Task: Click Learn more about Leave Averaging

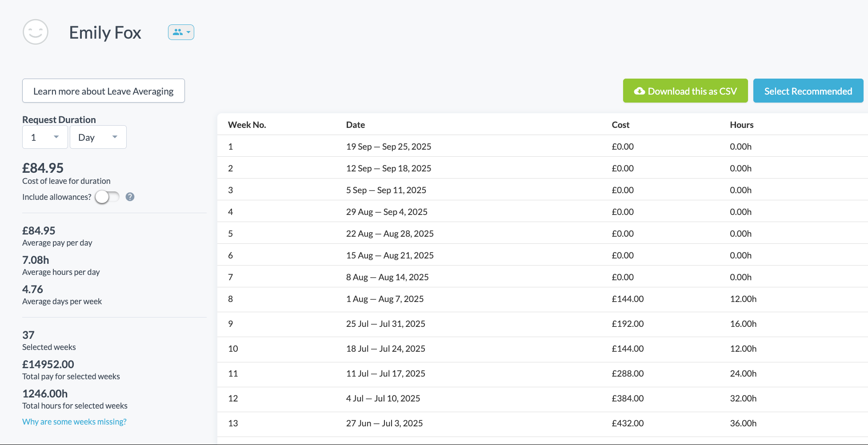Action: pyautogui.click(x=104, y=91)
